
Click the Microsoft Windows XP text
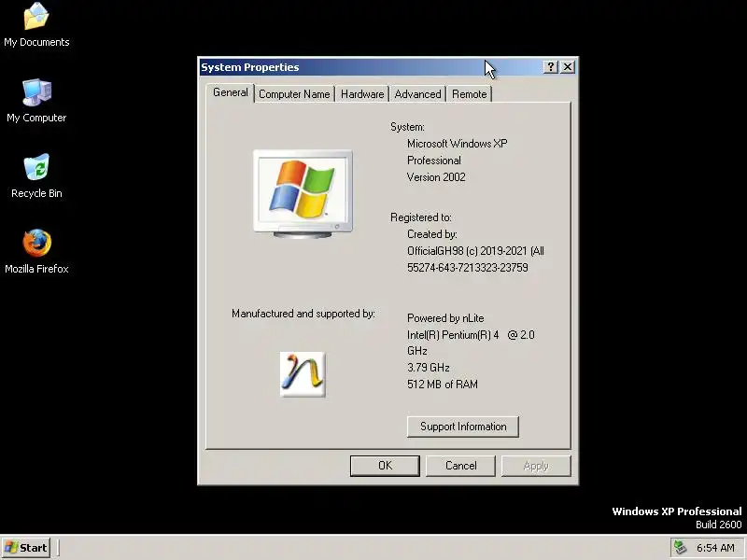[457, 144]
